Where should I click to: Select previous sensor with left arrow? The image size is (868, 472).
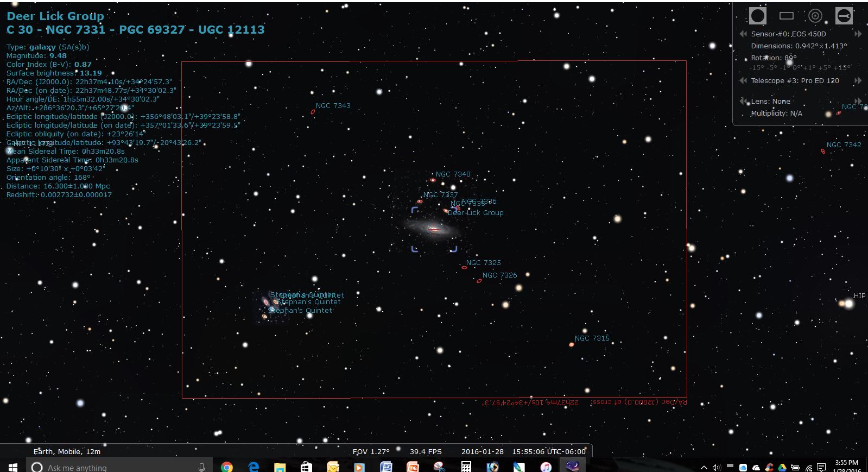point(743,34)
